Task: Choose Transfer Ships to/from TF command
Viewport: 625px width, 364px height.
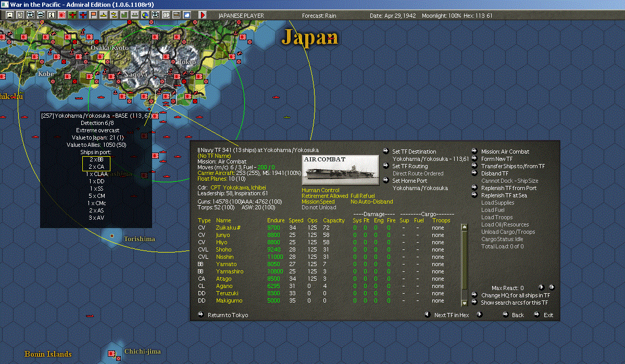Action: coord(513,166)
